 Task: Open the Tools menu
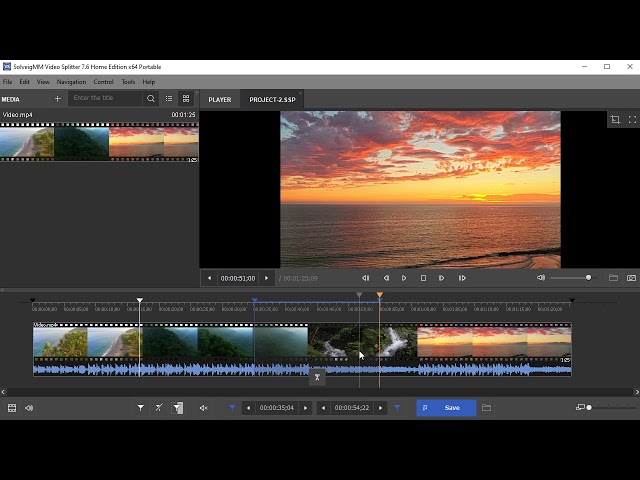[128, 82]
